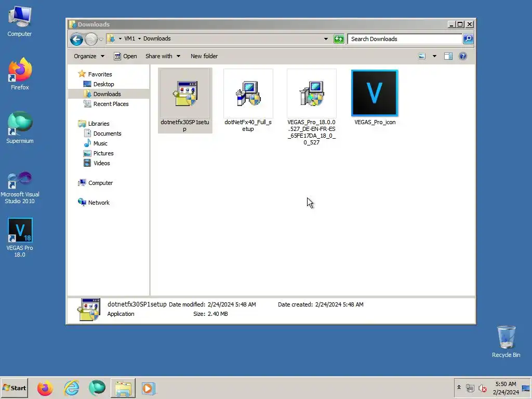Launch Firefox from the taskbar
The height and width of the screenshot is (399, 532).
(45, 388)
